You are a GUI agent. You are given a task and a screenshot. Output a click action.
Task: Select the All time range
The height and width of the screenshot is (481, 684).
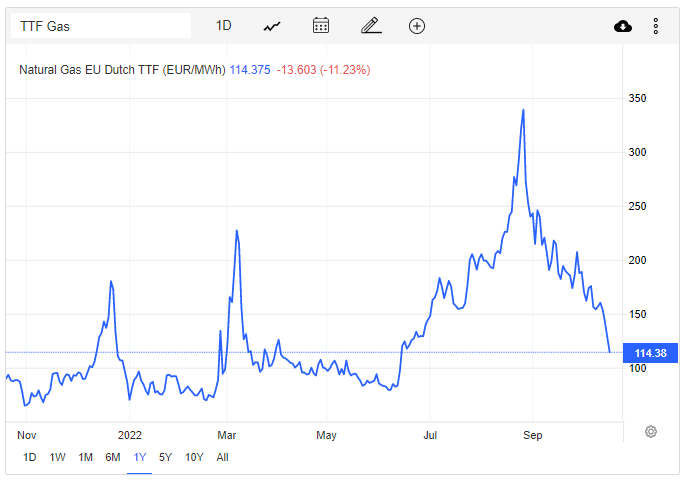click(x=222, y=457)
